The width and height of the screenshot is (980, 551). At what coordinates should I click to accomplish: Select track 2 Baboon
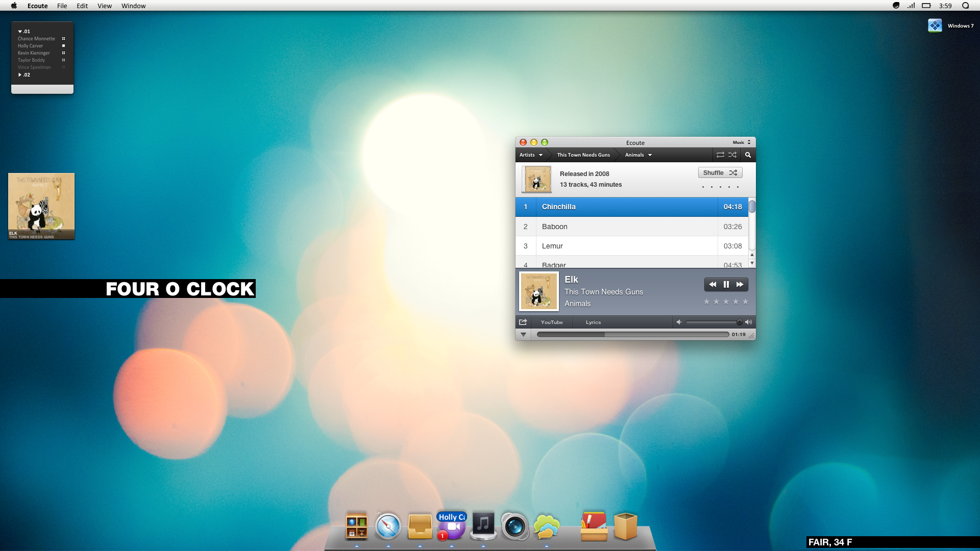(x=632, y=227)
